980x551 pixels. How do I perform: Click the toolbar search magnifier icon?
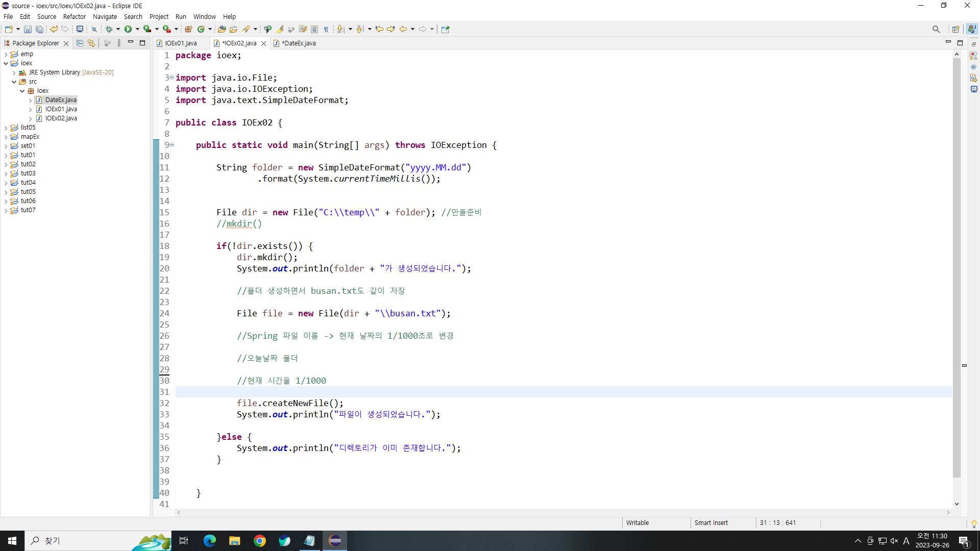(936, 30)
